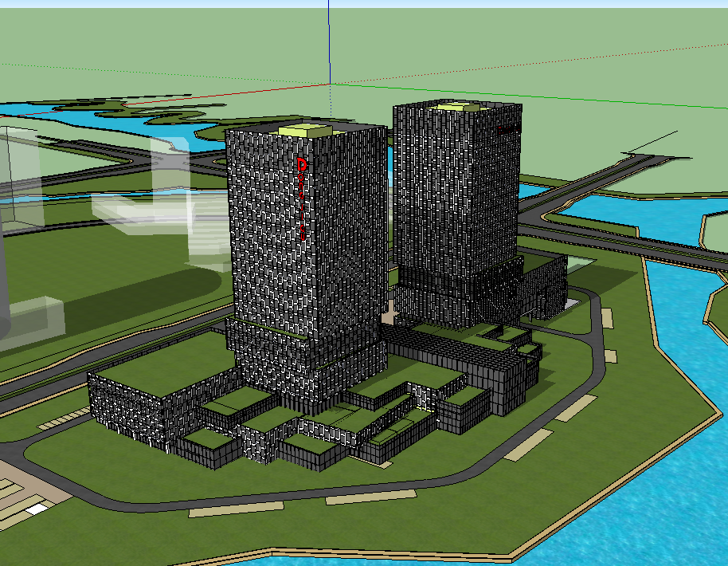Select the white rectangle in the parking lot

37,509
